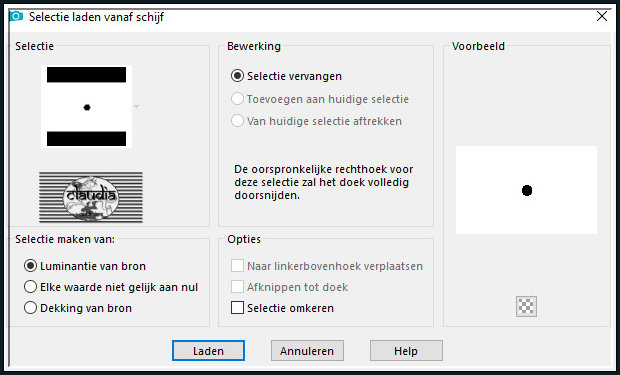Open the selection dropdown arrow beside thumbnail
The image size is (620, 375).
pyautogui.click(x=136, y=106)
